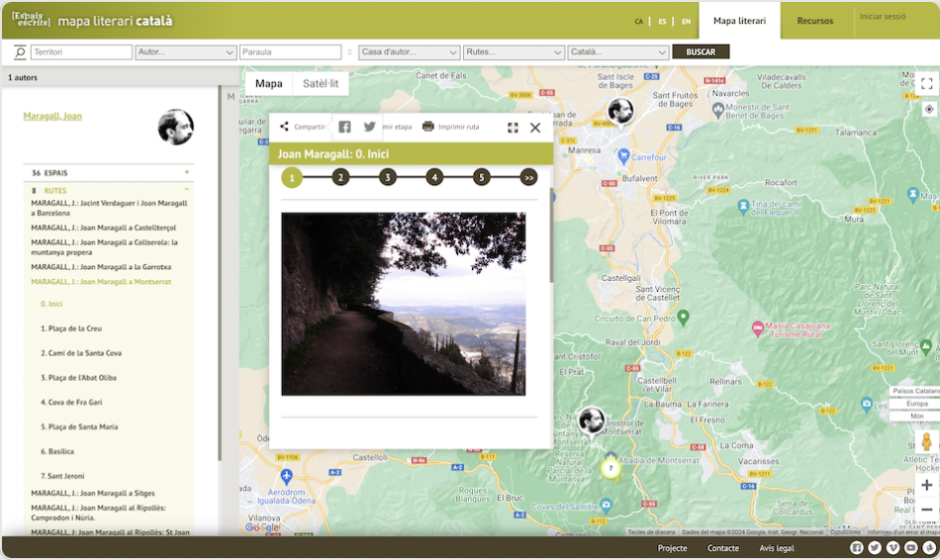Open the Català language filter dropdown
This screenshot has width=940, height=560.
pyautogui.click(x=618, y=52)
